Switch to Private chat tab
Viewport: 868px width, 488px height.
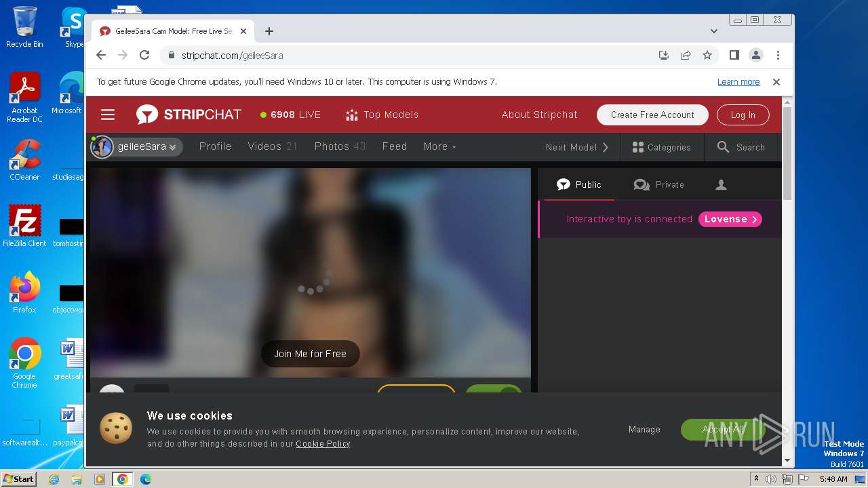658,184
